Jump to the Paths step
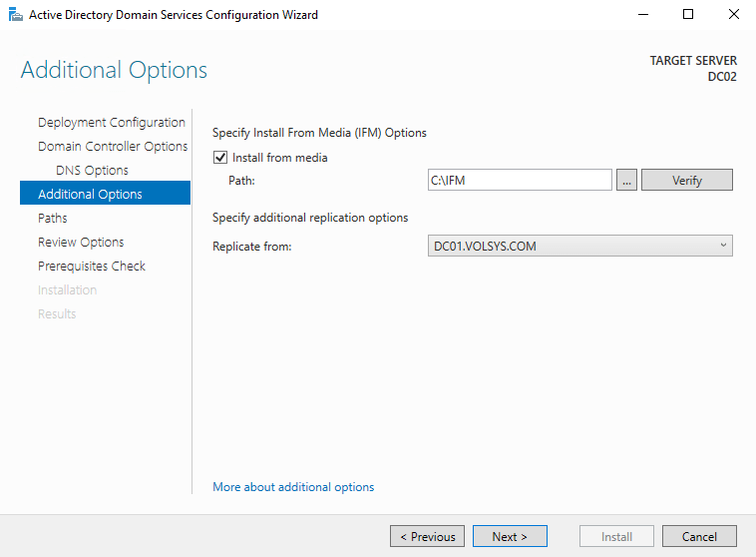The width and height of the screenshot is (756, 557). [53, 219]
